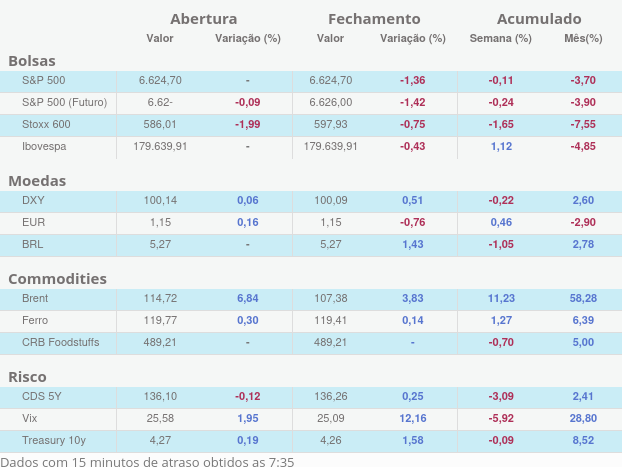
Task: Click the Acumulado column group header
Action: click(x=539, y=19)
